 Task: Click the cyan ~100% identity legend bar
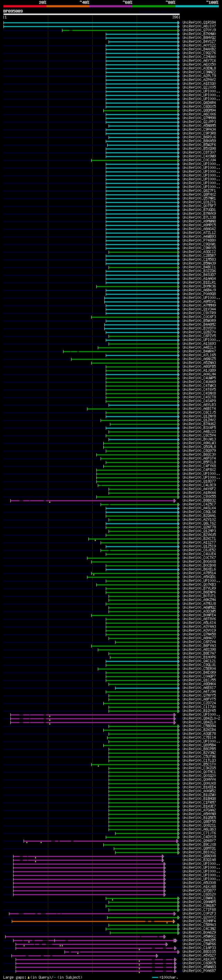coord(197,6)
